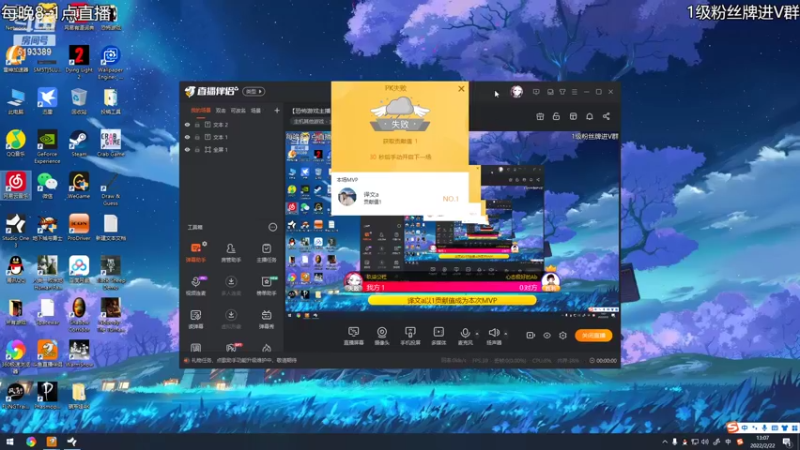Click the share icon above preview

606,116
